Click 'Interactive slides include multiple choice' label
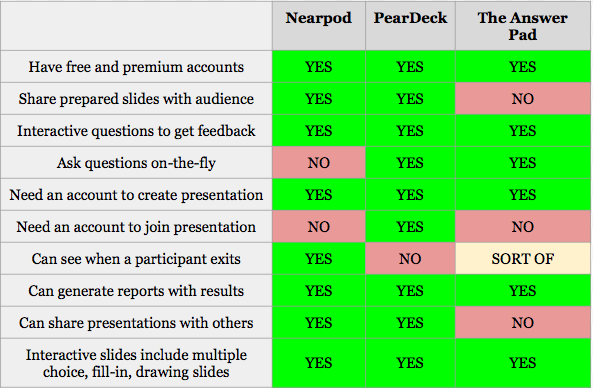This screenshot has height=388, width=593. click(136, 363)
